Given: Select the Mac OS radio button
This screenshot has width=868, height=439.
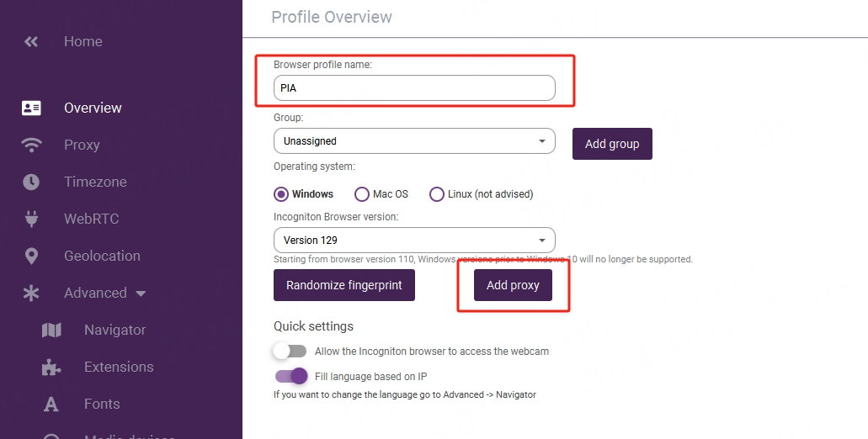Looking at the screenshot, I should tap(362, 194).
